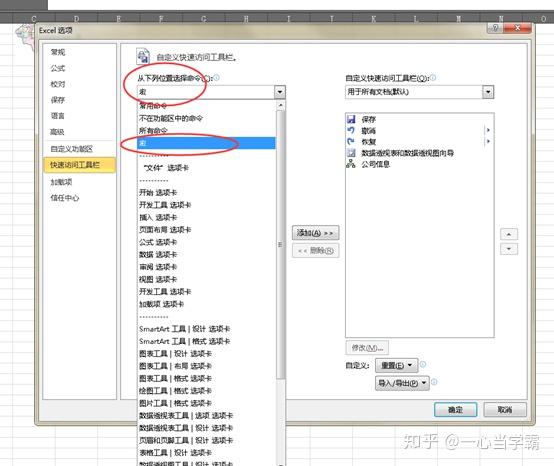Select 公式 选项卡 in the list
This screenshot has height=466, width=554.
[x=206, y=242]
